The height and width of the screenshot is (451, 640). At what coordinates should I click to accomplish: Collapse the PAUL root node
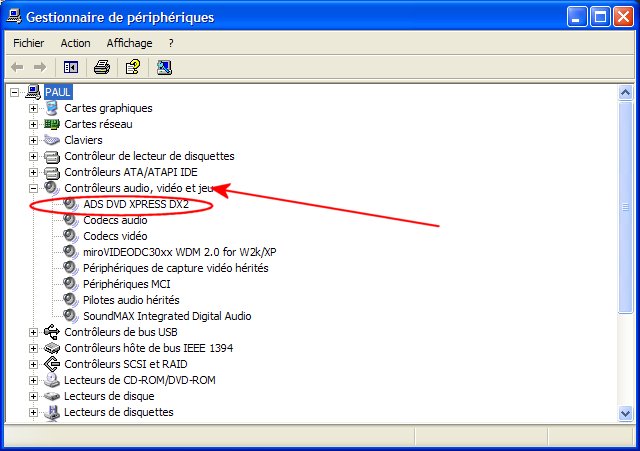[x=14, y=92]
